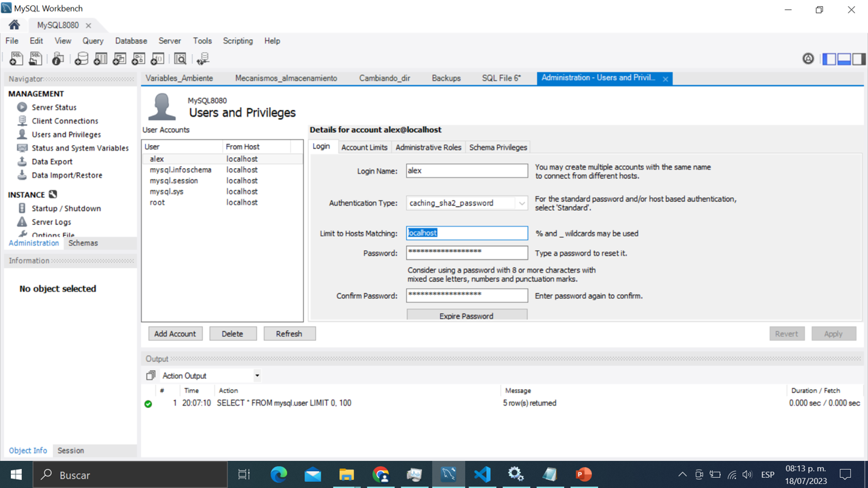Open Status and System Variables
The image size is (868, 488).
(80, 148)
